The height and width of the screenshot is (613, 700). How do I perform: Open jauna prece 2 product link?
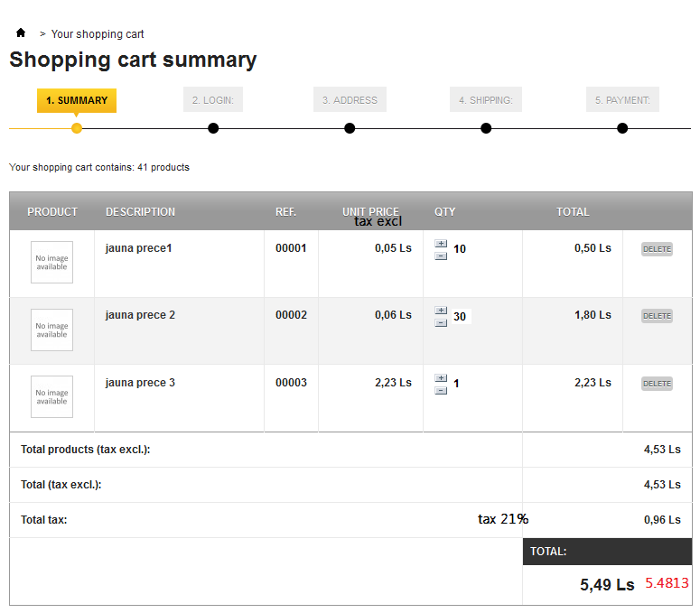140,315
